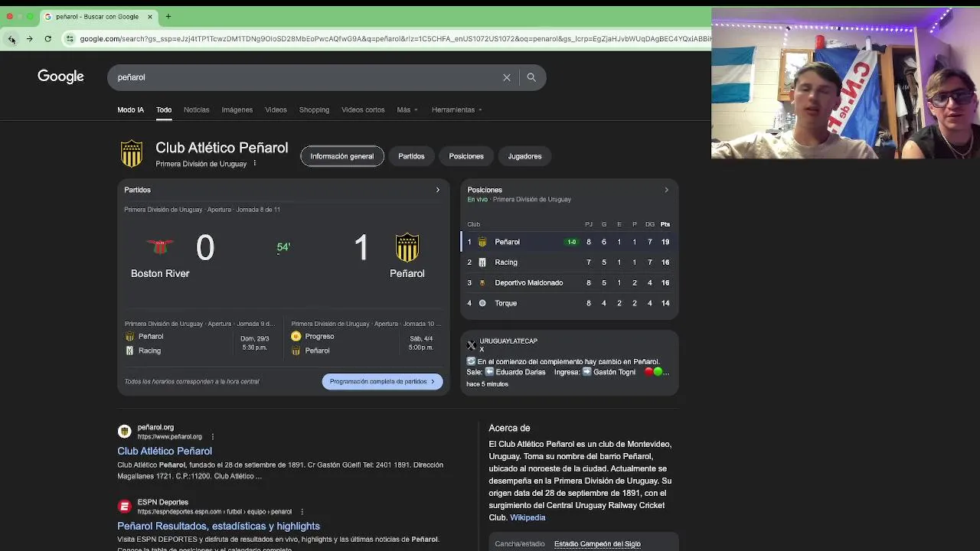The width and height of the screenshot is (980, 551).
Task: Click the Racing crest in upcoming matches
Action: tap(129, 350)
